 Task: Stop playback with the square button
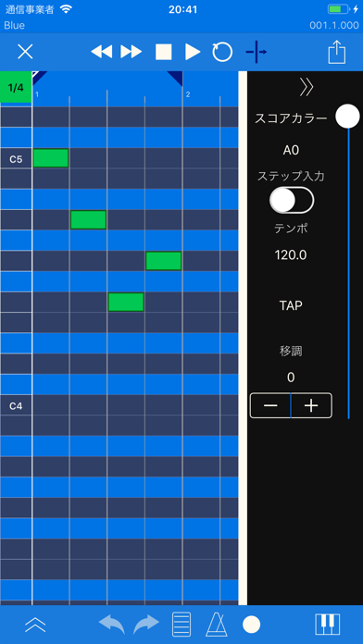(x=164, y=52)
